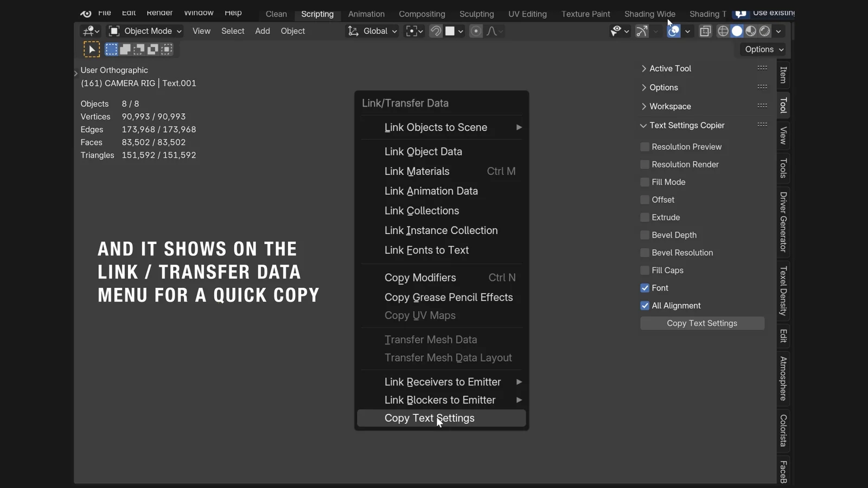868x488 pixels.
Task: Open the Link Objects to Scene submenu
Action: click(x=436, y=127)
